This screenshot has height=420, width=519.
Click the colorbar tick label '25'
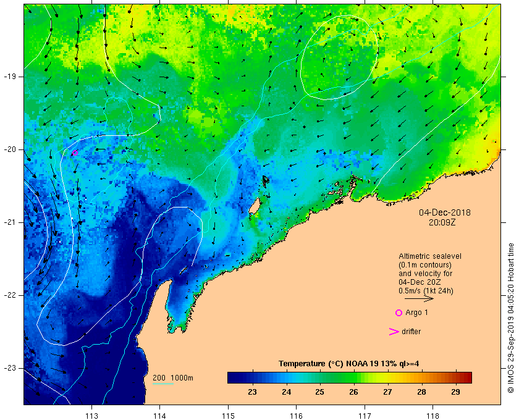[x=319, y=392]
